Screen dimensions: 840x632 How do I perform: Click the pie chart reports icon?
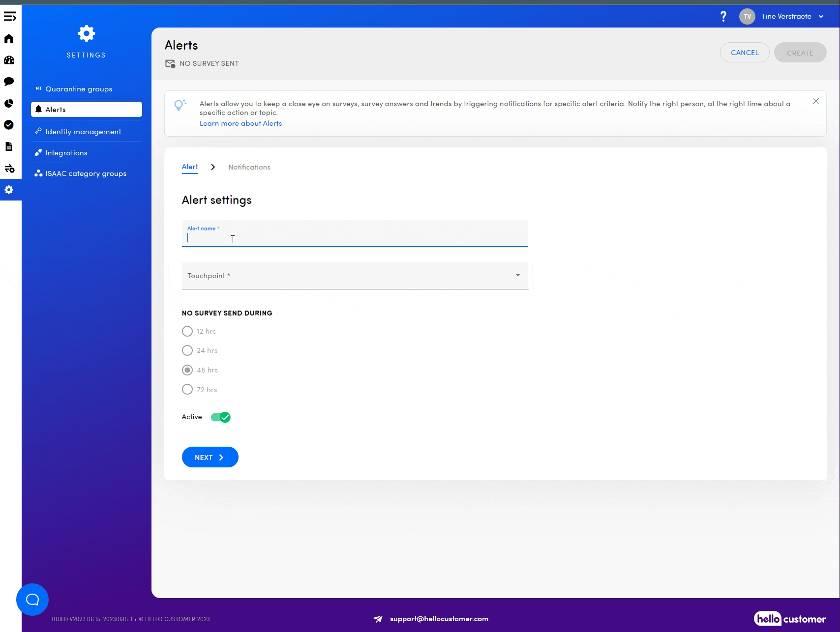[9, 103]
